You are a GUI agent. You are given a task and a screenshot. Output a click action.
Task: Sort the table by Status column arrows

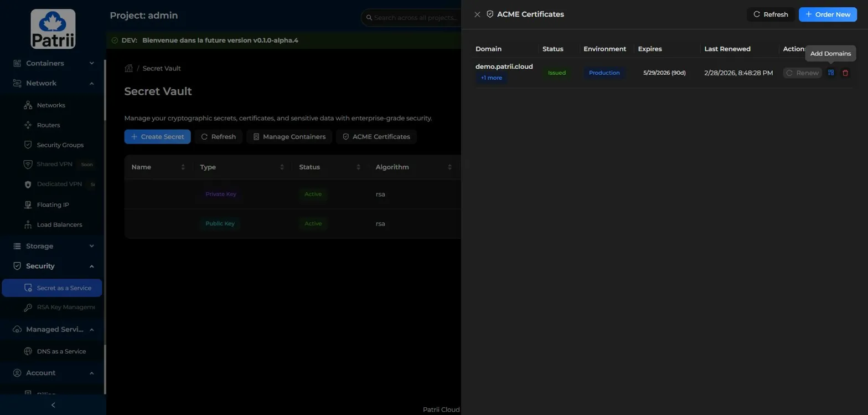(358, 167)
